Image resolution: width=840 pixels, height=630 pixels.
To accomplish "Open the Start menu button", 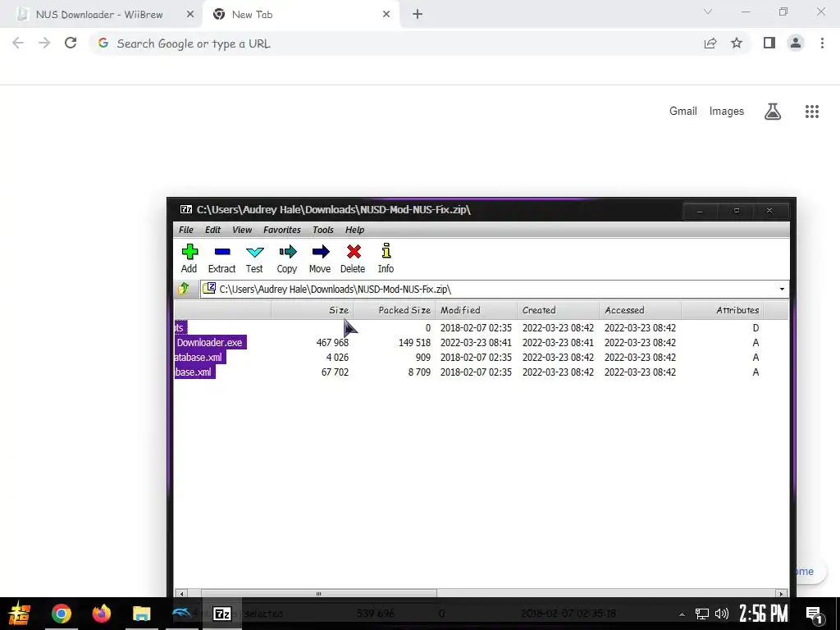I will click(x=20, y=614).
